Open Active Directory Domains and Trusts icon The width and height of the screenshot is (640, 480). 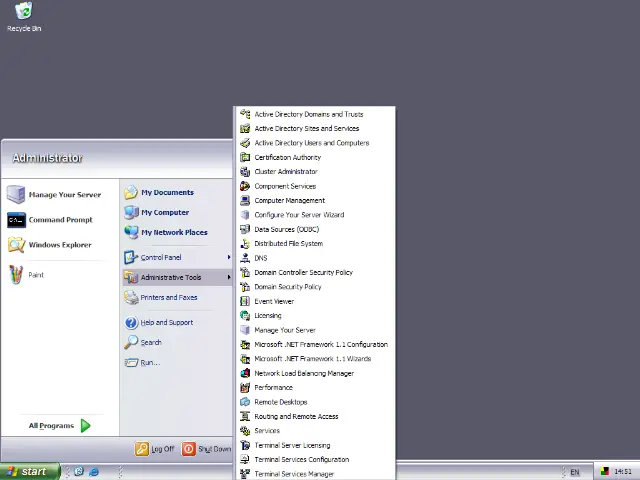[x=245, y=114]
